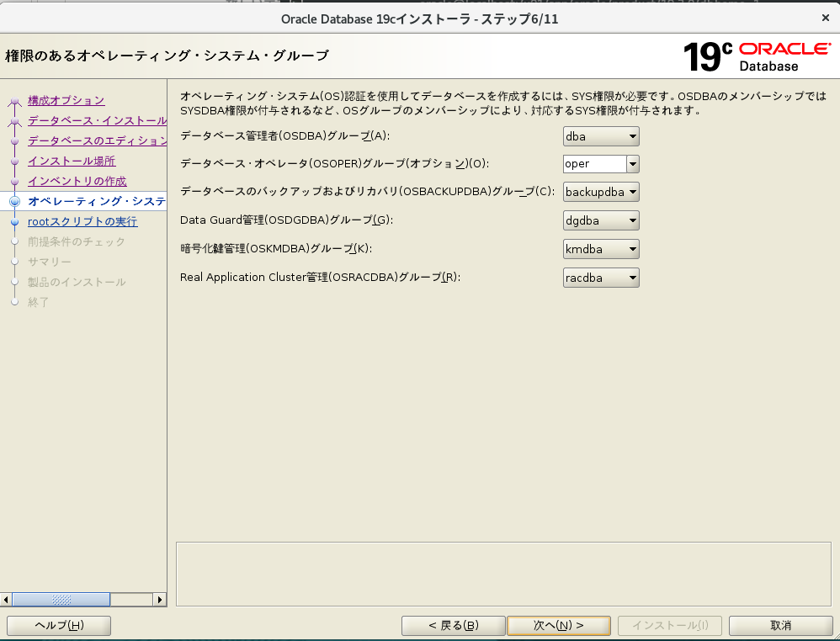Click the 戻る(B) back button
840x641 pixels.
[x=453, y=626]
